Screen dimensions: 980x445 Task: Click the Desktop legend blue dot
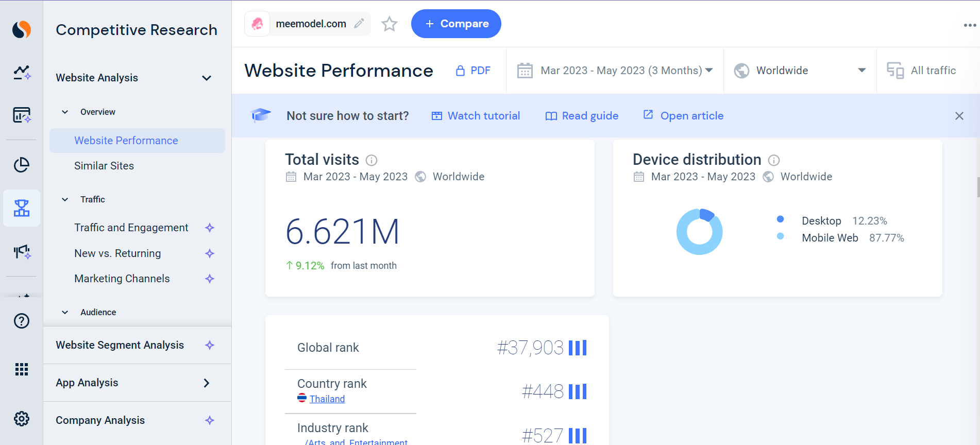point(780,219)
